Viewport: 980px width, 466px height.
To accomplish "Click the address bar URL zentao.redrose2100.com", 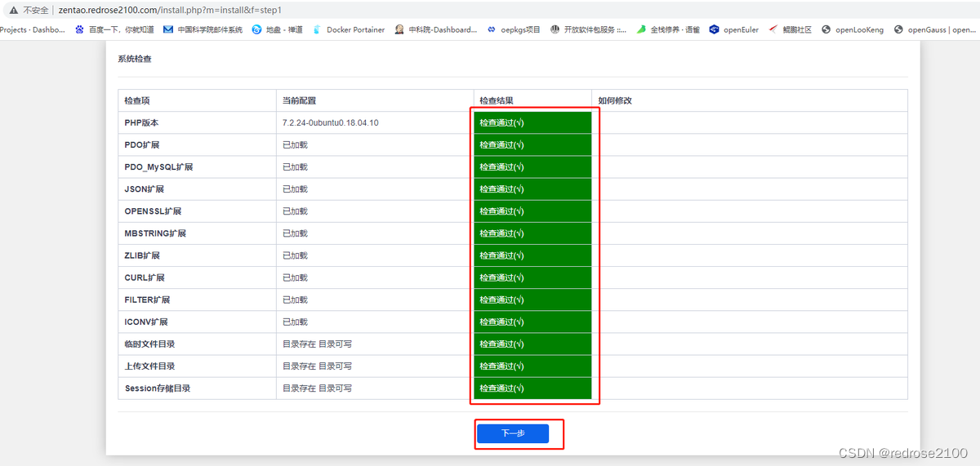I will (x=170, y=10).
